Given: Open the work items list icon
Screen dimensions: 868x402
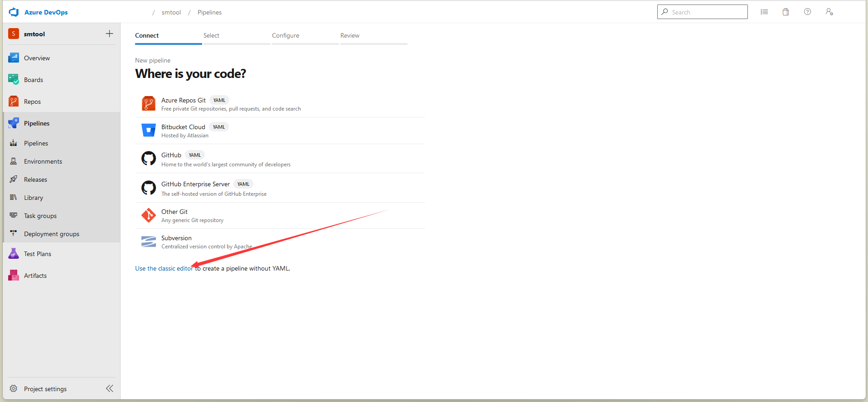Looking at the screenshot, I should tap(764, 12).
